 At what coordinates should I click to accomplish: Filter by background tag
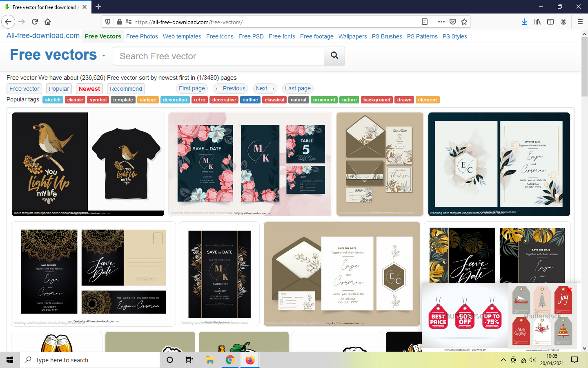[x=376, y=100]
